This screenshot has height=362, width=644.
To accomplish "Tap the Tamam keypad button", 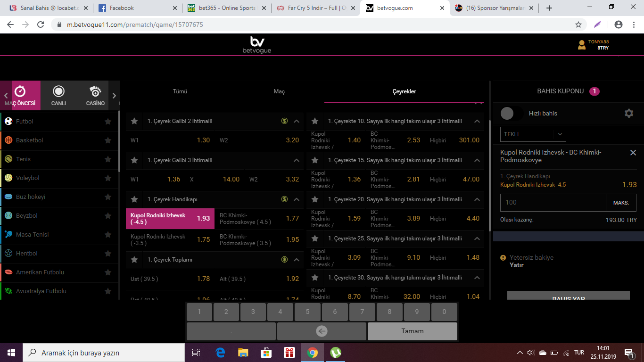I will 412,331.
